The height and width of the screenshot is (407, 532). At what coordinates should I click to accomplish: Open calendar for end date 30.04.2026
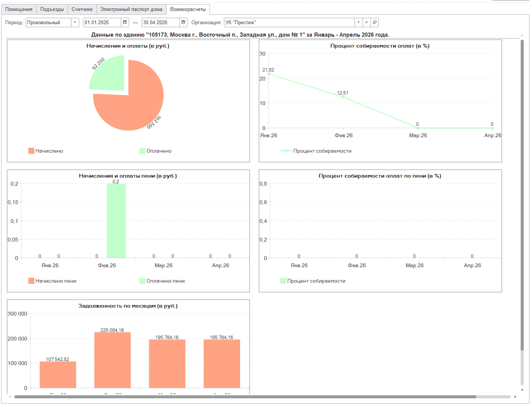(x=184, y=22)
